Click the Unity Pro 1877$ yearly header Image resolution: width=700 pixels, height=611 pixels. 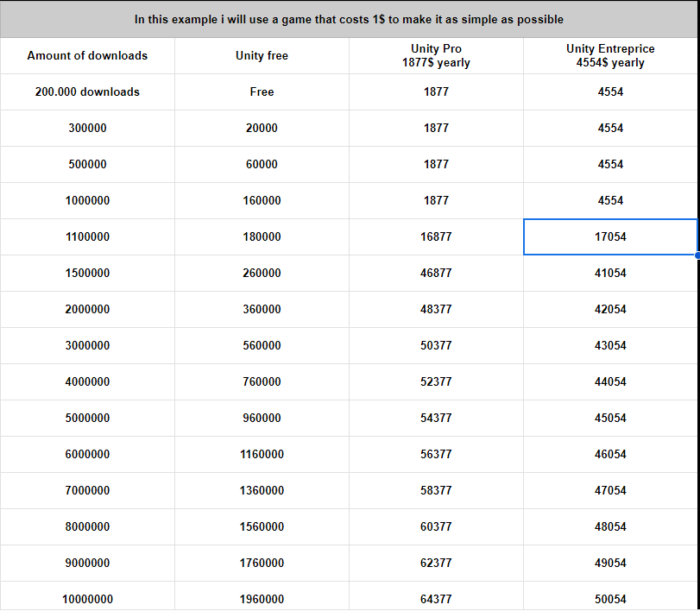(436, 55)
